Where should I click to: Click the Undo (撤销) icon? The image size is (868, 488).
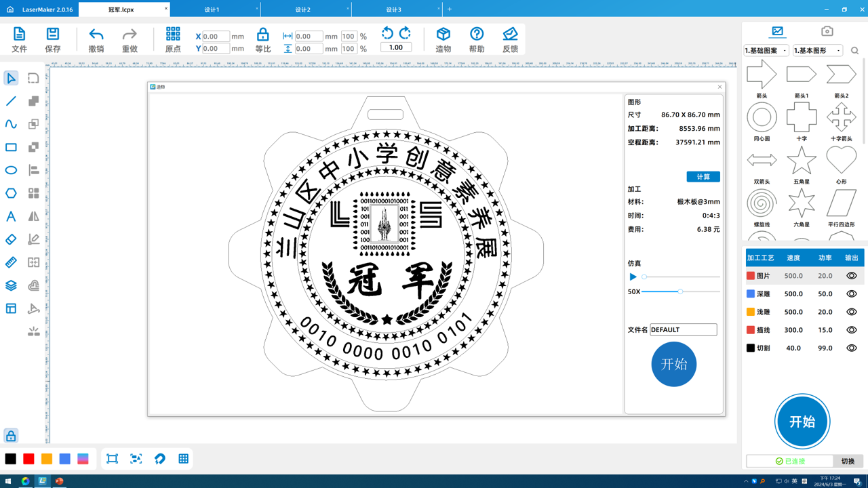click(x=96, y=35)
